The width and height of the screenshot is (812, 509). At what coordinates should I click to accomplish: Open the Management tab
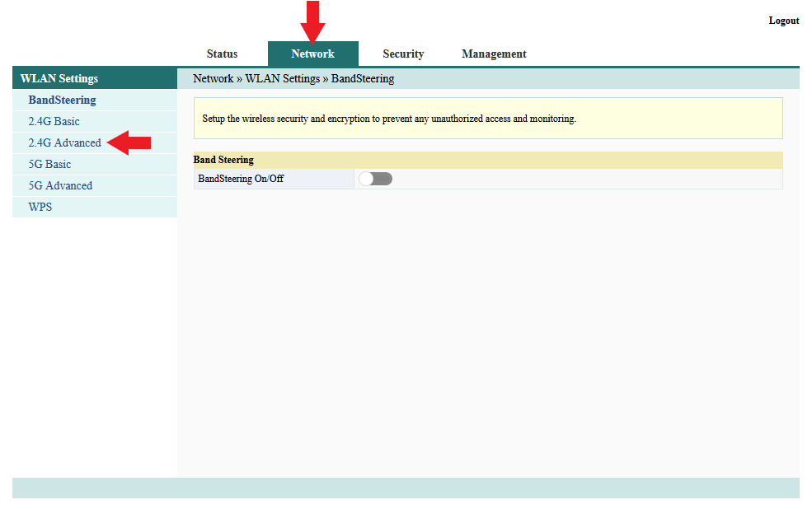pos(494,54)
